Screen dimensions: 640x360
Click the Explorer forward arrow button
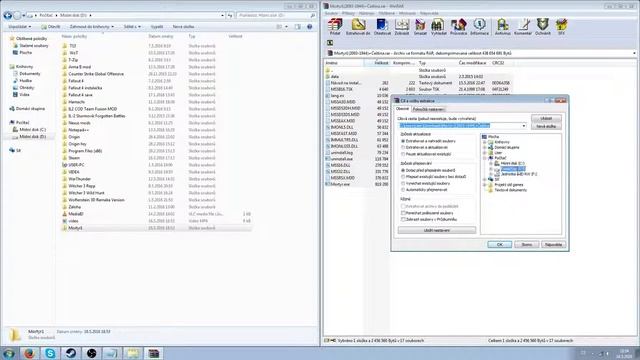click(17, 16)
